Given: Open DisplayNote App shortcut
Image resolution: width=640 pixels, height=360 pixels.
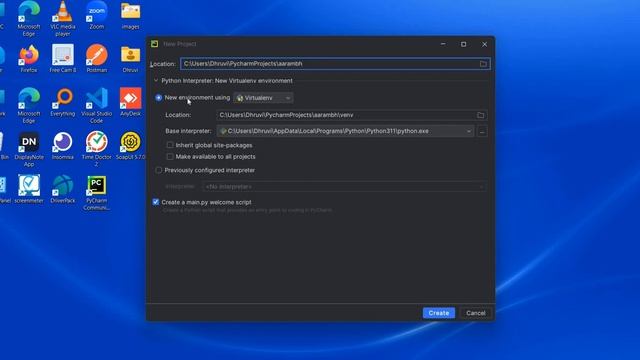Looking at the screenshot, I should click(x=29, y=149).
